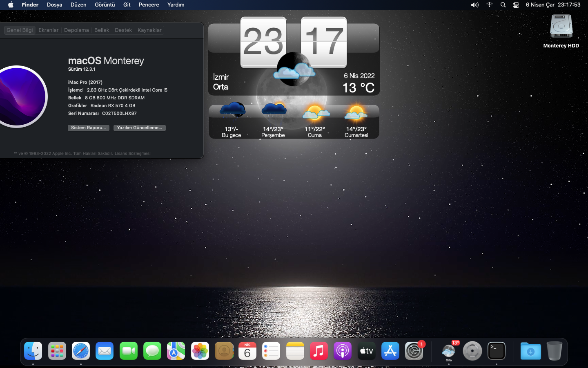588x368 pixels.
Task: Open the Music app icon
Action: (x=319, y=351)
